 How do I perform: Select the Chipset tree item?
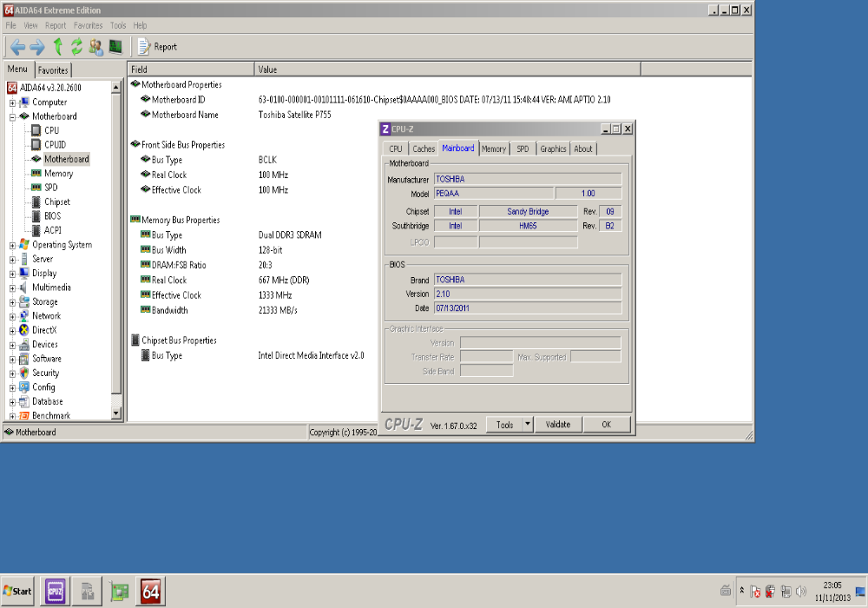point(57,202)
